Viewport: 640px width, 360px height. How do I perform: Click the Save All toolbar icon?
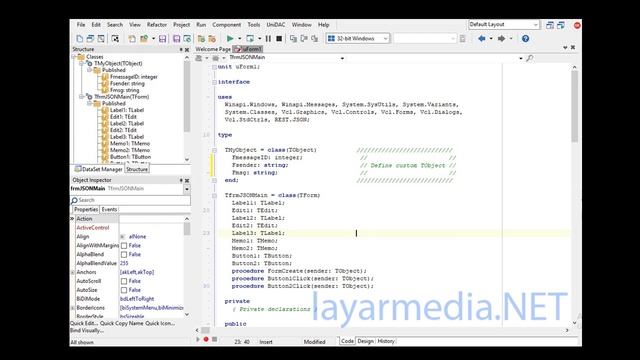pyautogui.click(x=177, y=38)
